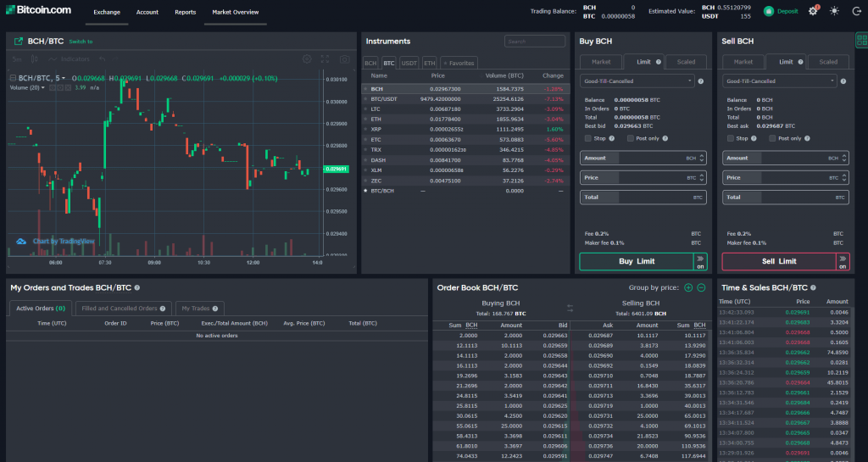868x462 pixels.
Task: Undo the last chart action
Action: pyautogui.click(x=102, y=58)
